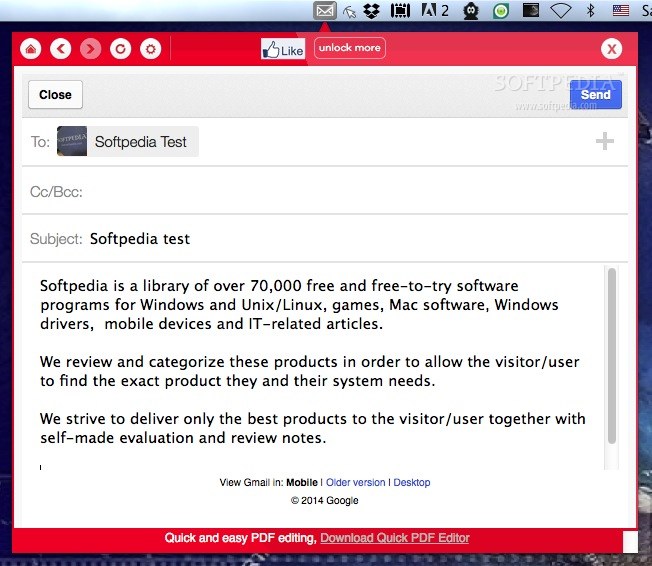This screenshot has width=652, height=566.
Task: Select the Softpedia Test recipient chip
Action: point(128,141)
